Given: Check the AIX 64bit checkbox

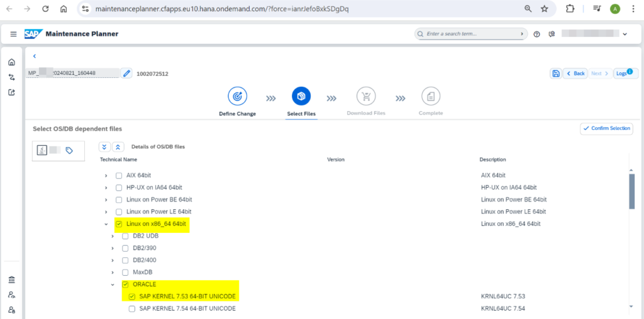Looking at the screenshot, I should point(119,175).
